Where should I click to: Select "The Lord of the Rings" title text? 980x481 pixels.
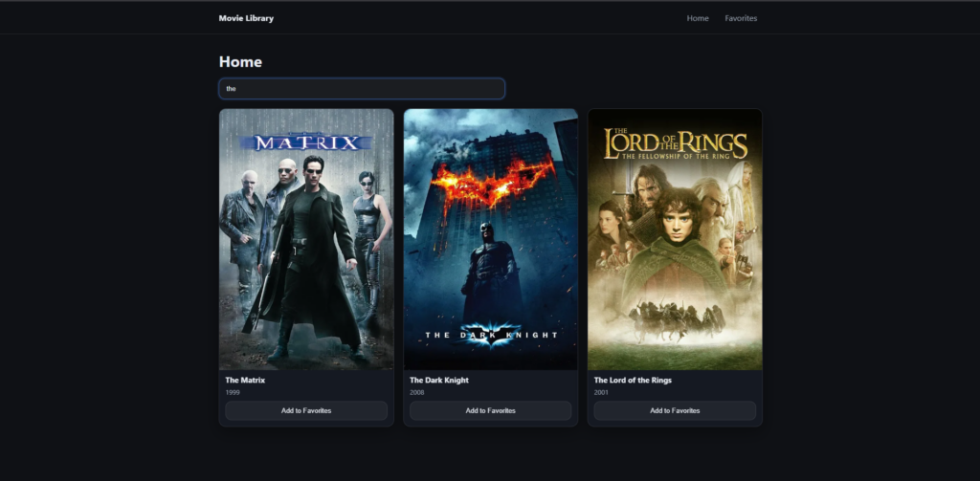pos(633,380)
